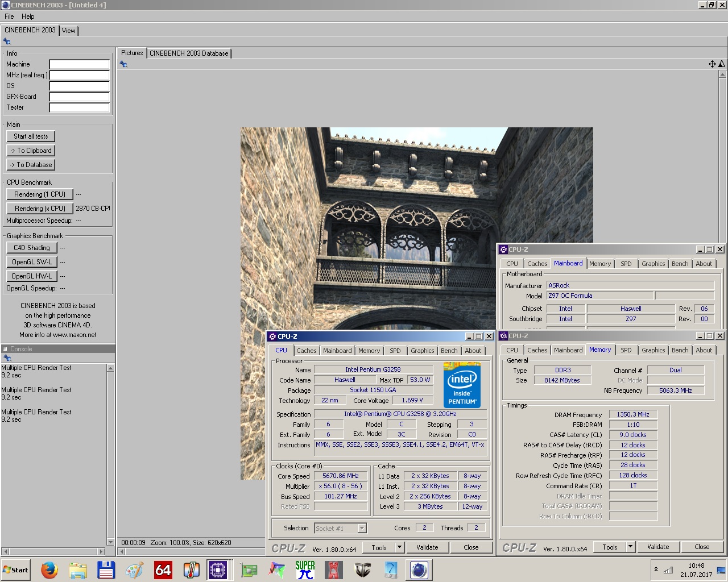728x582 pixels.
Task: Launch Super Pi from the taskbar
Action: 305,569
